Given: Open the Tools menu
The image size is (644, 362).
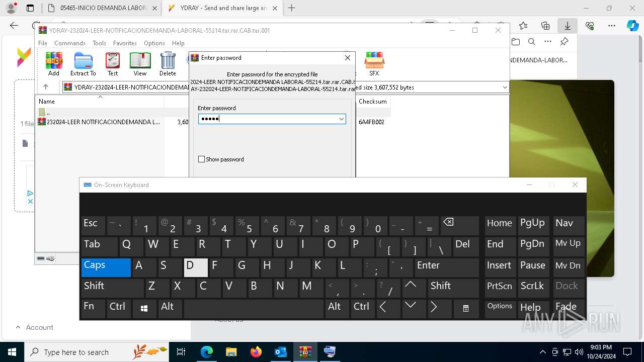Looking at the screenshot, I should 99,43.
